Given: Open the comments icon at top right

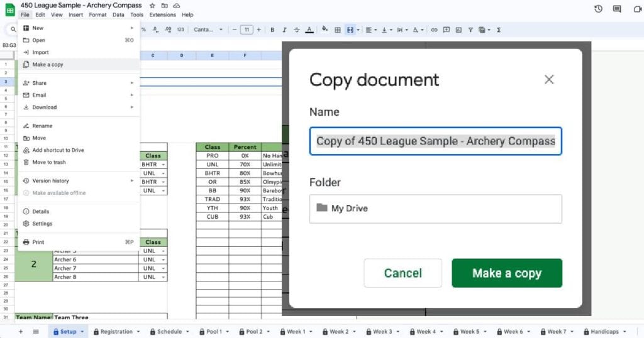Looking at the screenshot, I should coord(617,9).
